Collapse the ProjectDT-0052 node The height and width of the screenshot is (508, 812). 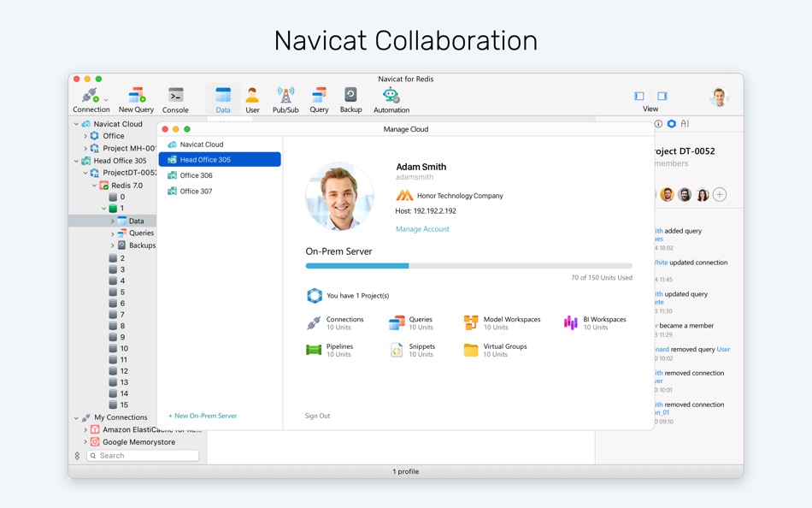[x=85, y=173]
